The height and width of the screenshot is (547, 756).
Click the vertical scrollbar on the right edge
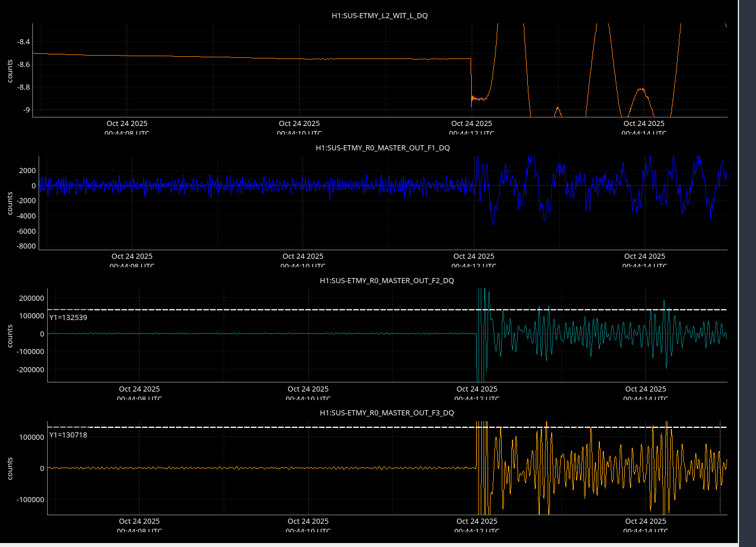point(746,272)
